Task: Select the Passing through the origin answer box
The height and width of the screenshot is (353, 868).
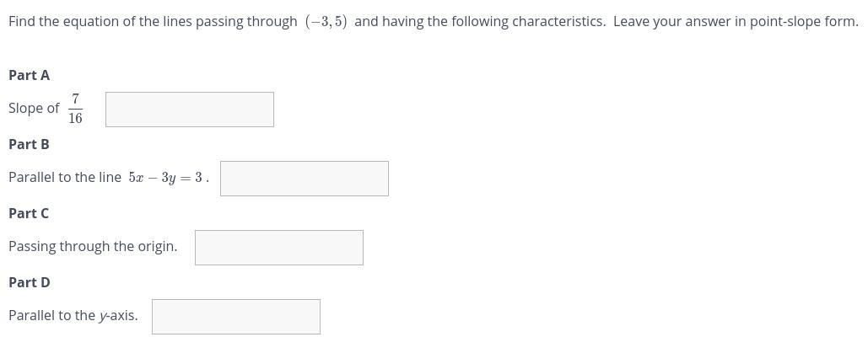Action: tap(278, 248)
